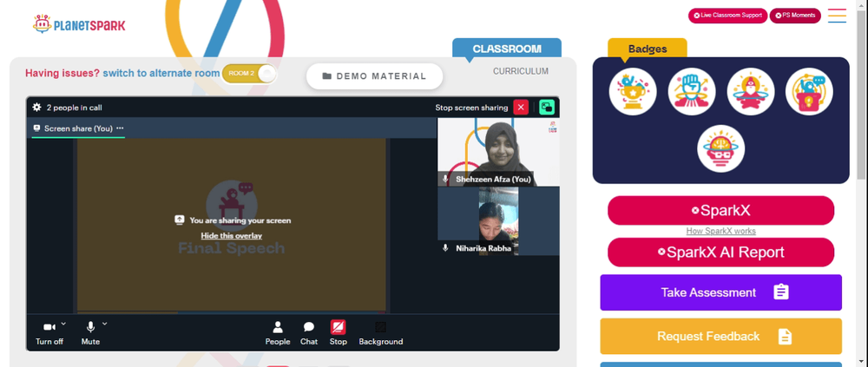Expand camera options chevron

coord(63,324)
